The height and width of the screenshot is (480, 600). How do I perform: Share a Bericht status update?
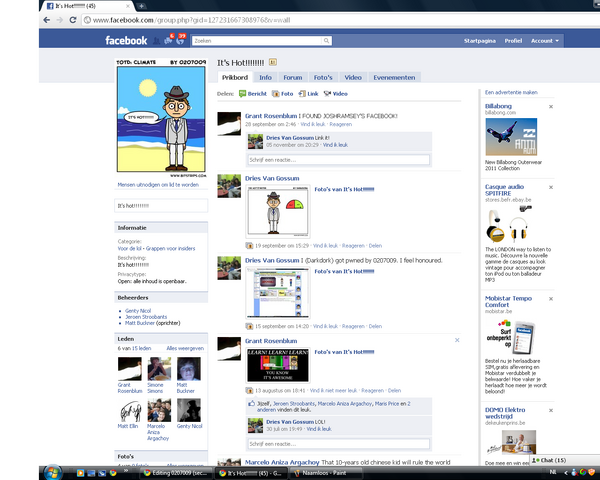253,94
